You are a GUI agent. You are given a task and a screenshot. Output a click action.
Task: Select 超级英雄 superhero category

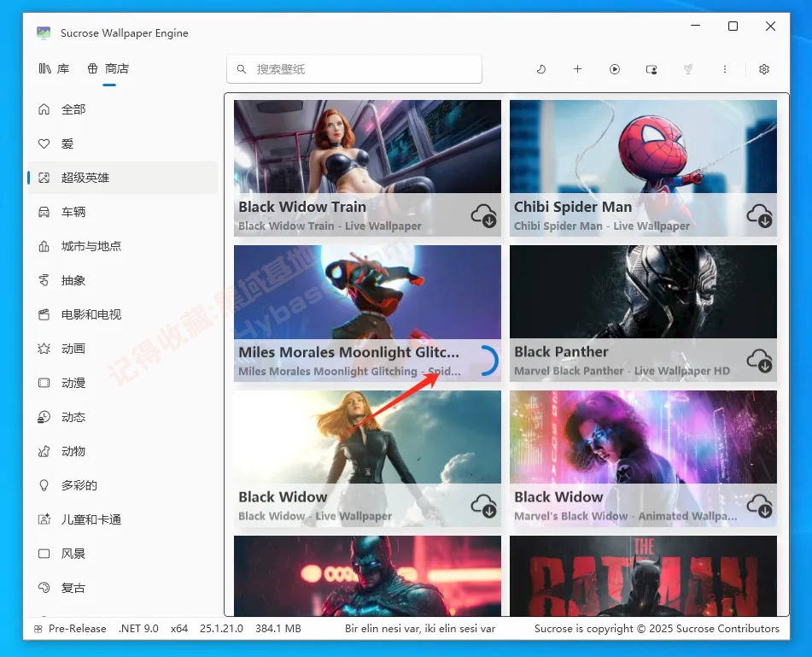pos(123,178)
